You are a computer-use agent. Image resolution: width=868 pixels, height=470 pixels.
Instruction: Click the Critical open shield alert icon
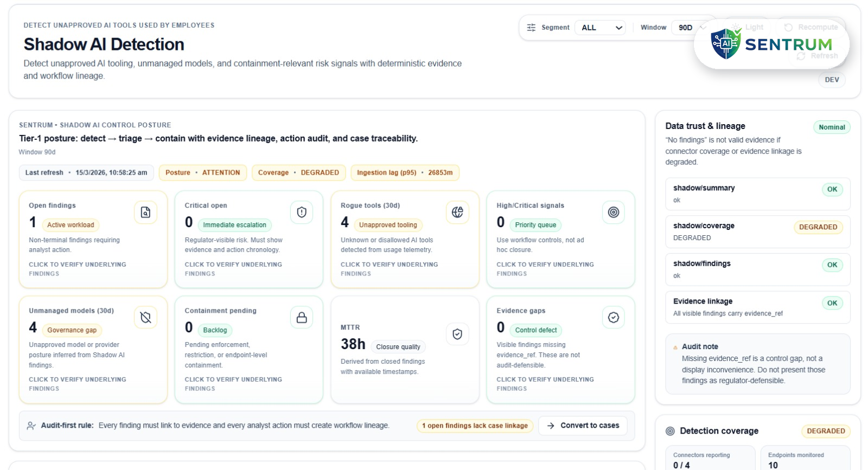click(302, 213)
